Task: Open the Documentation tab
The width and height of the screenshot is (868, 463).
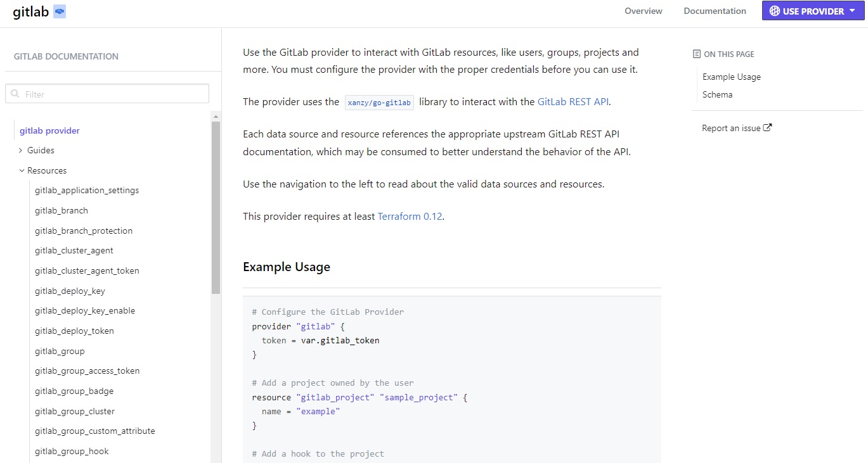Action: tap(715, 11)
